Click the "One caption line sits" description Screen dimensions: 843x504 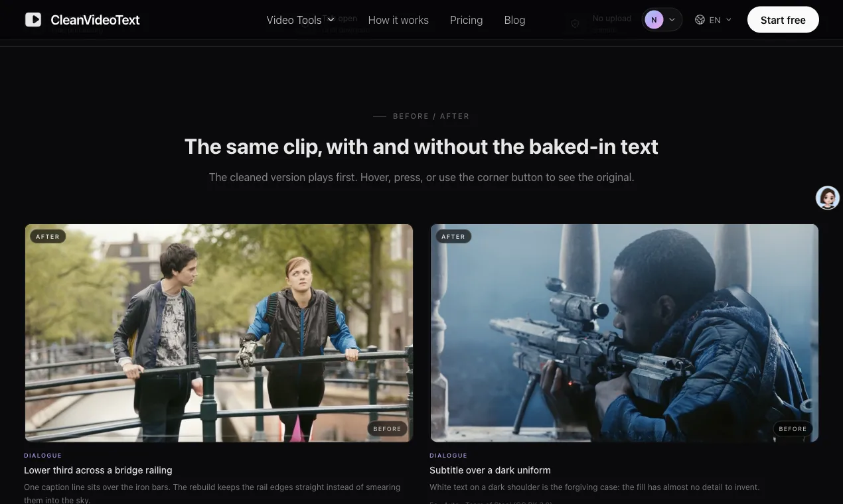pos(212,493)
